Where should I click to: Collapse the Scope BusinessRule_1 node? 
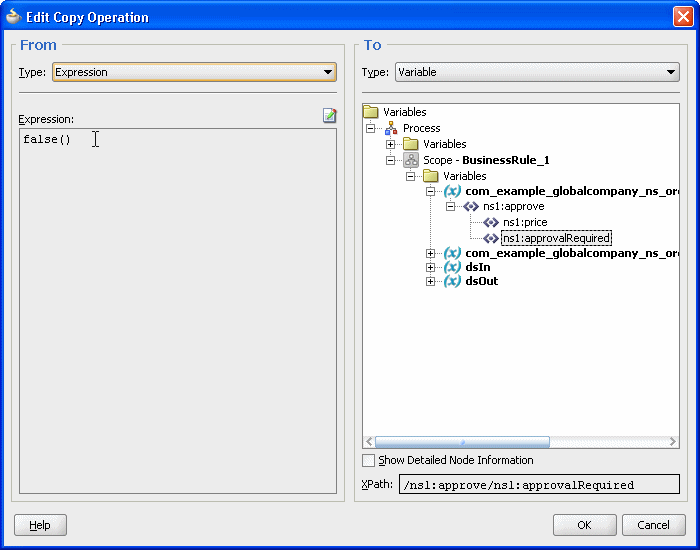(x=390, y=160)
